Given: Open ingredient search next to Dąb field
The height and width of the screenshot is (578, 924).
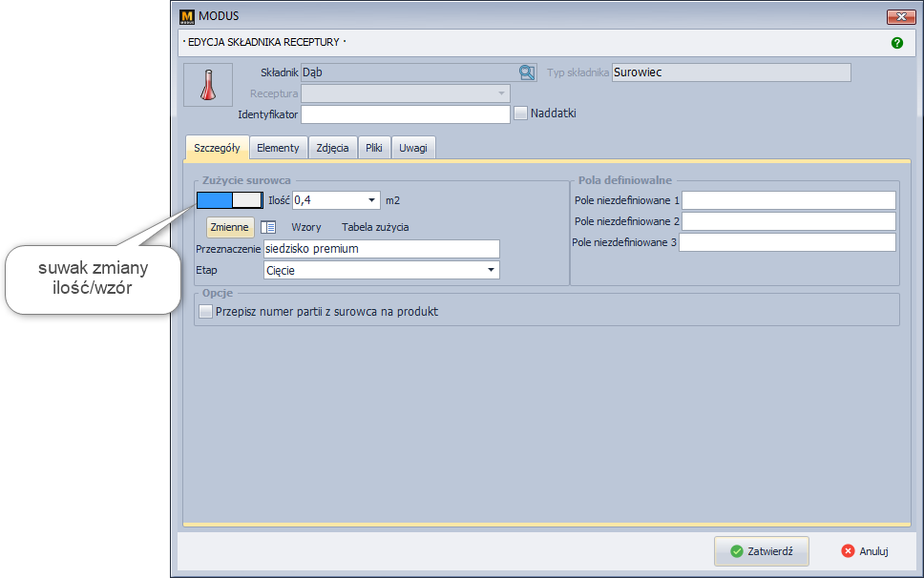Looking at the screenshot, I should click(x=526, y=72).
